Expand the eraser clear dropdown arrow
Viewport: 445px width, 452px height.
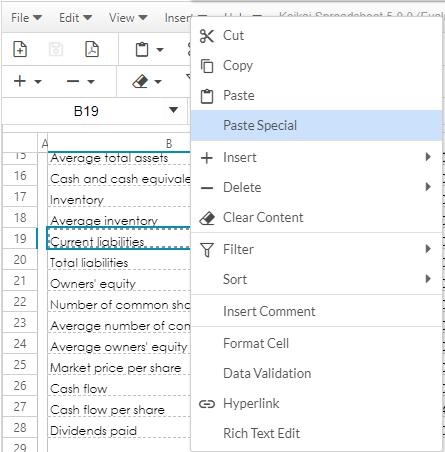pyautogui.click(x=158, y=82)
